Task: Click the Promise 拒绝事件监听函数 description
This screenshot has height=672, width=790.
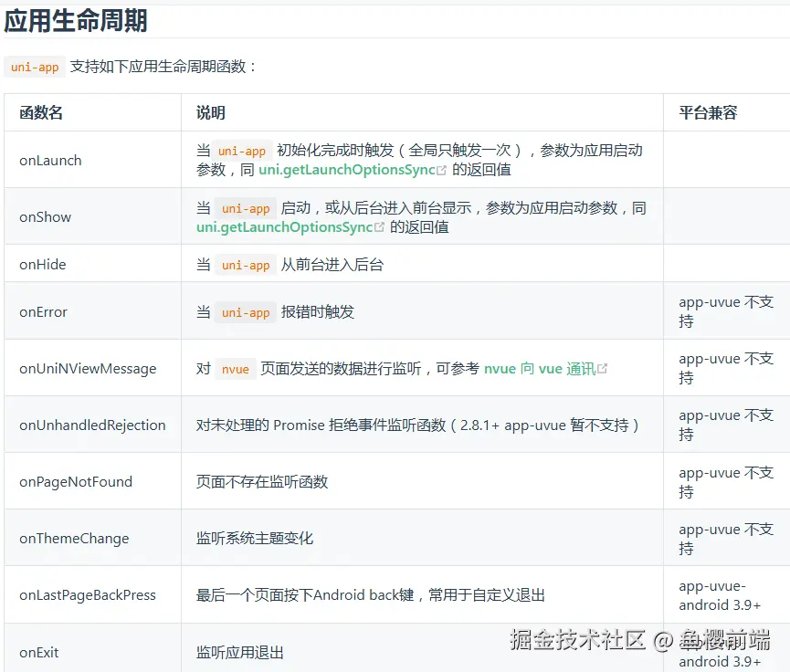Action: click(x=417, y=425)
